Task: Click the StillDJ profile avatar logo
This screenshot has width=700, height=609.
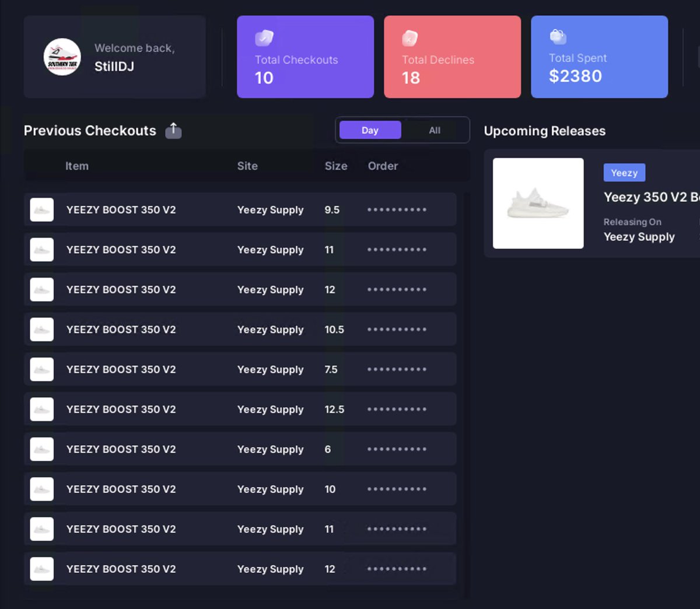Action: pos(62,57)
